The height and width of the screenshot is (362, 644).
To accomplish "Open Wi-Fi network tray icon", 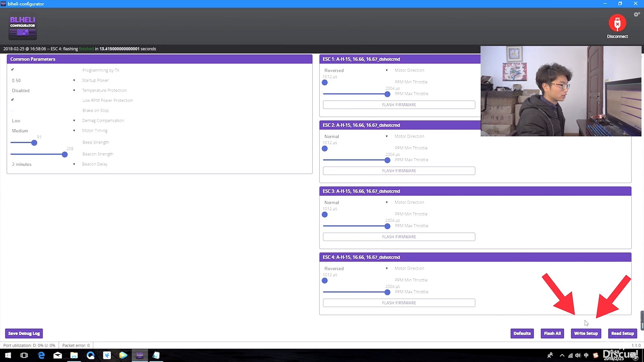I will pos(571,355).
